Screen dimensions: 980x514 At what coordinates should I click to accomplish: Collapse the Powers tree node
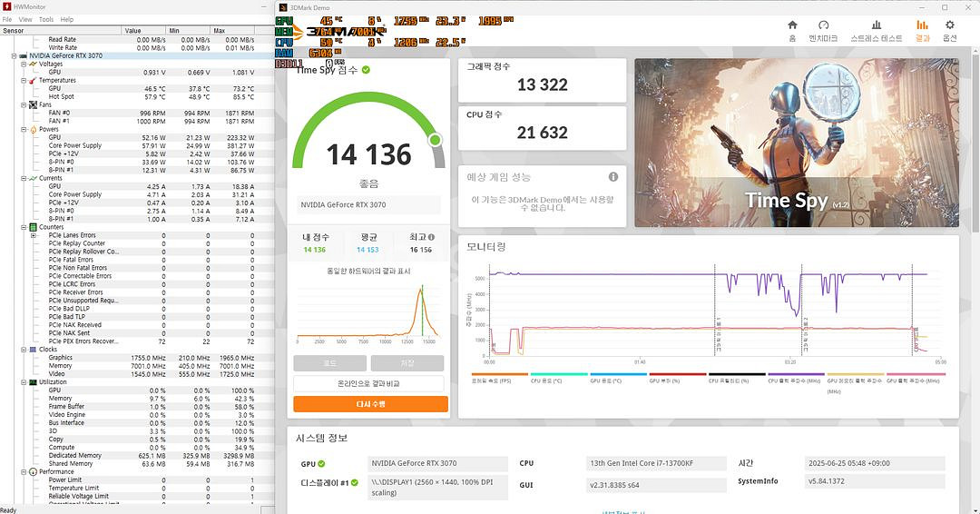pos(24,130)
